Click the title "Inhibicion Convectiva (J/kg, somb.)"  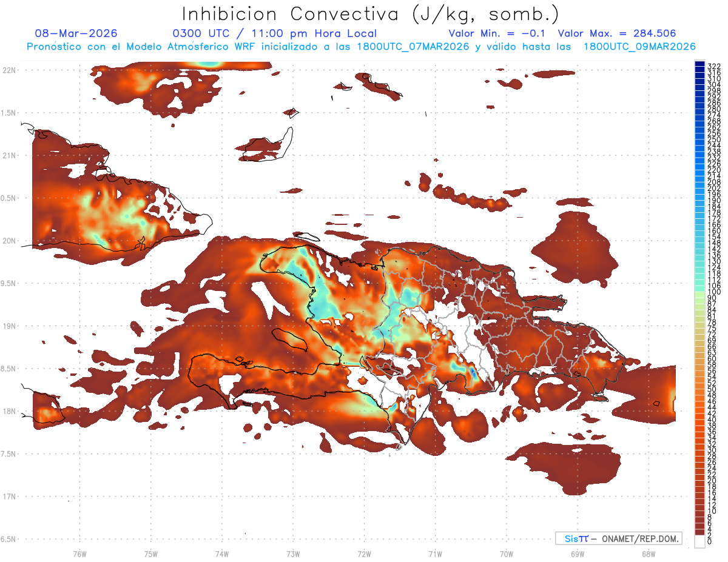click(371, 15)
